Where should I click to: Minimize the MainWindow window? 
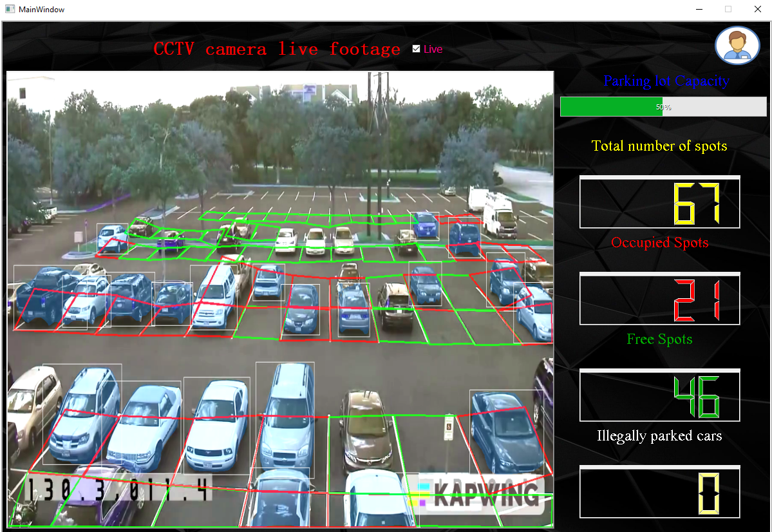point(699,10)
